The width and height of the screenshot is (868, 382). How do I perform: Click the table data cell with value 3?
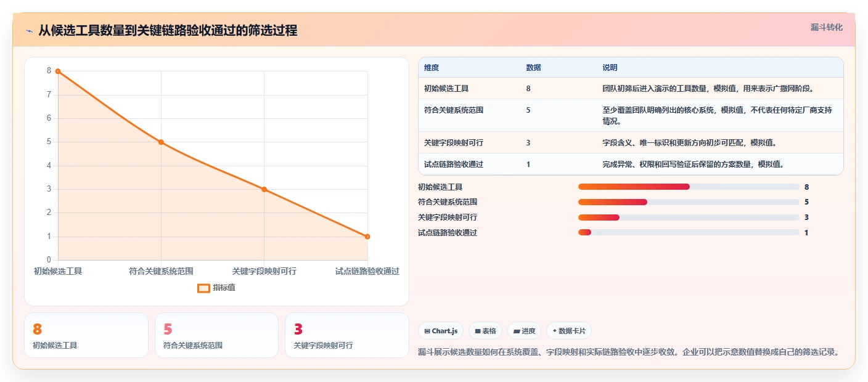tap(528, 143)
